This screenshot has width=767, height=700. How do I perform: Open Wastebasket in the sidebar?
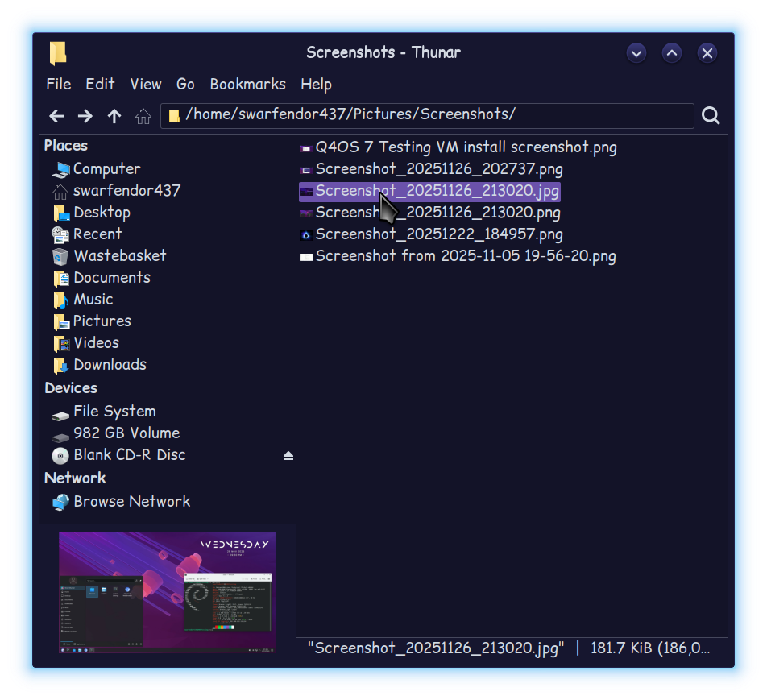119,256
